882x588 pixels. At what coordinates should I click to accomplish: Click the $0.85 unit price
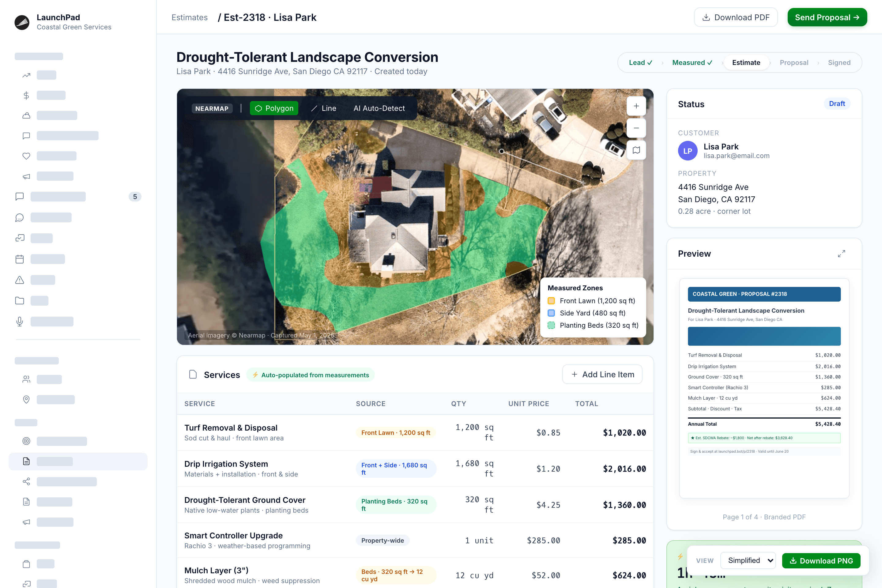(x=548, y=433)
